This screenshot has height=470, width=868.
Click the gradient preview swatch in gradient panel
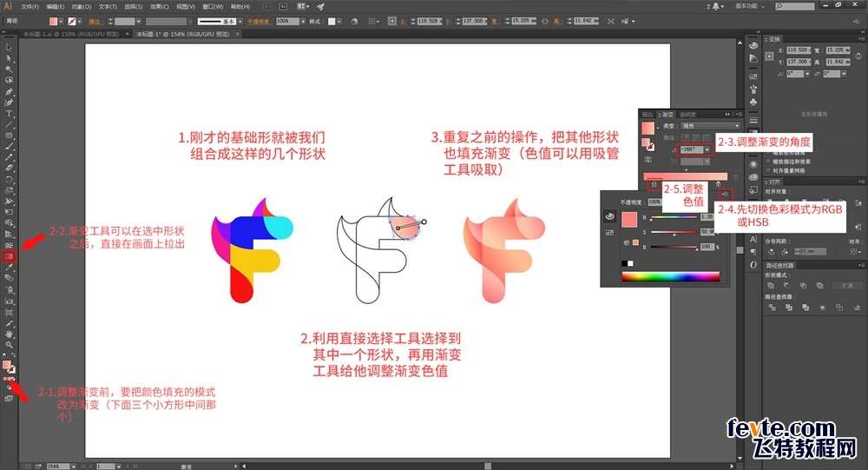pyautogui.click(x=648, y=129)
